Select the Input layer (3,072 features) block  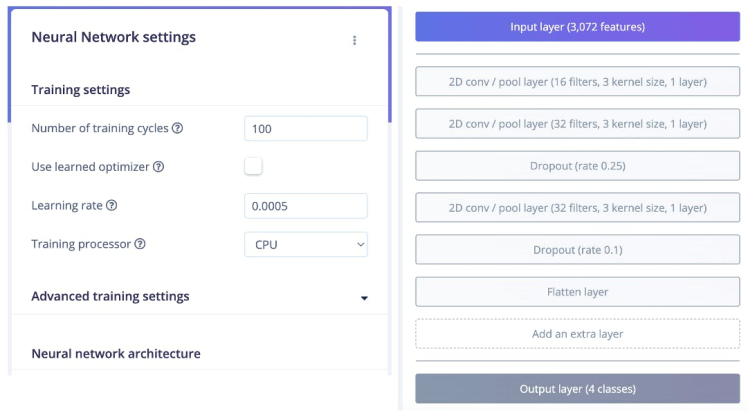coord(577,27)
